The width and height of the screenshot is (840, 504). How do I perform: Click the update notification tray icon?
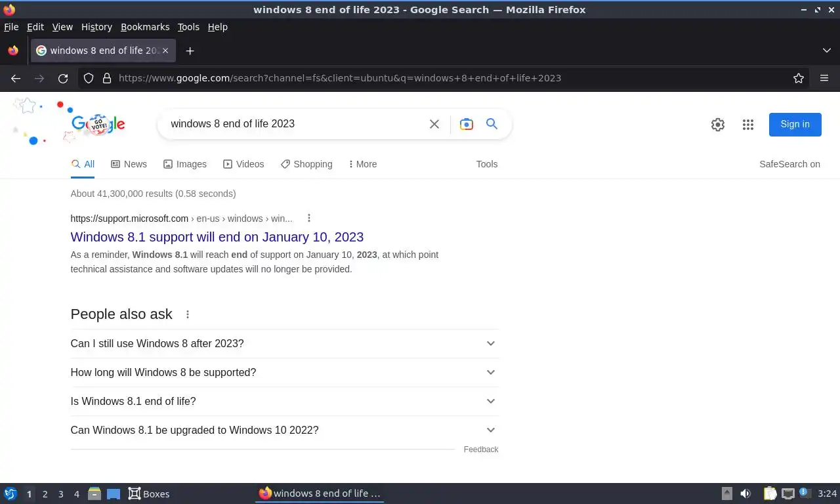(804, 493)
